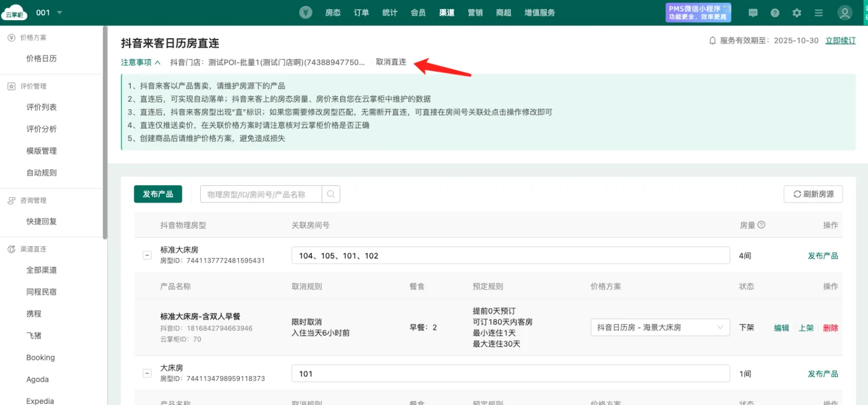Click the 房型ID：7441134798959118373 text

click(212, 379)
